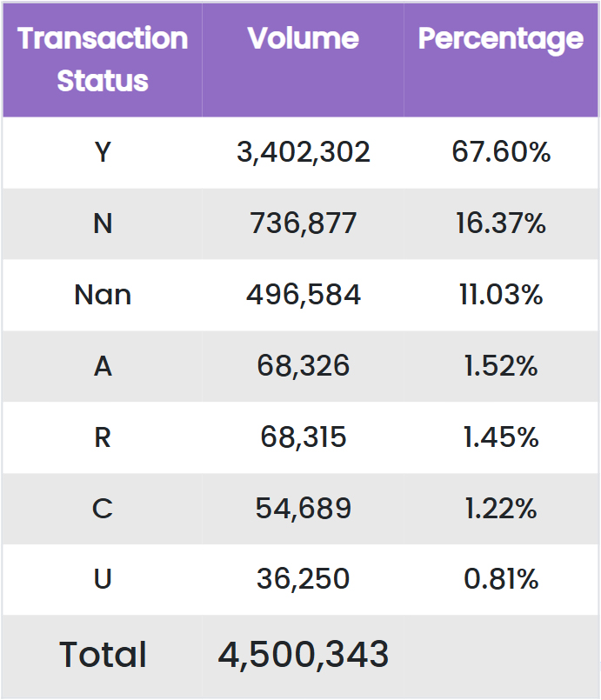Screen dimensions: 601x700
Task: Select the U transaction status cell
Action: [103, 579]
